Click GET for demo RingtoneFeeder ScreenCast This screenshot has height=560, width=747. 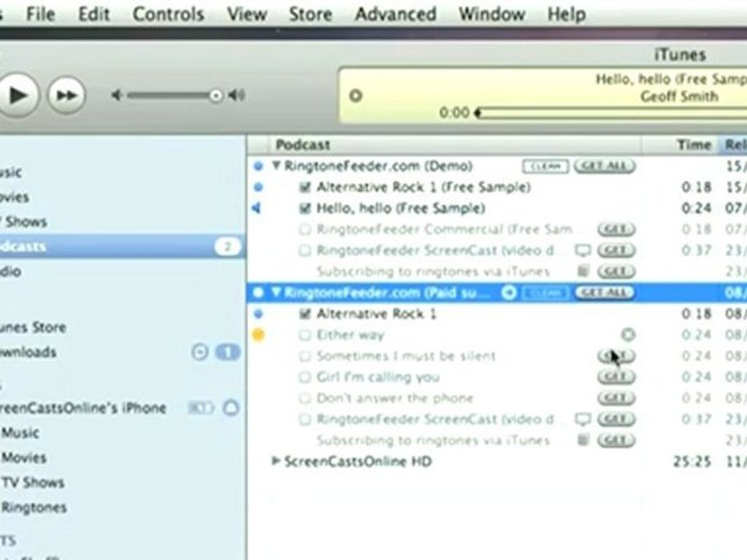tap(616, 250)
